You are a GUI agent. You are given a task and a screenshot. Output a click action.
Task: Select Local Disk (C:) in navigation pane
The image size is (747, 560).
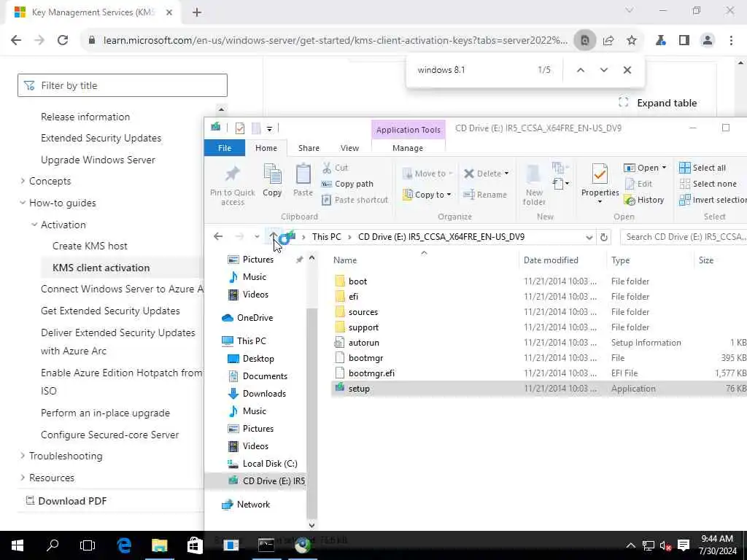coord(270,464)
